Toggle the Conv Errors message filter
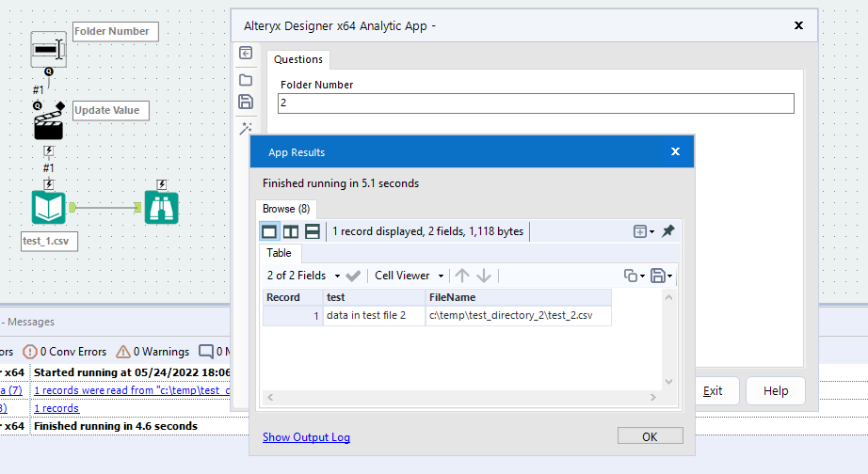 point(66,352)
